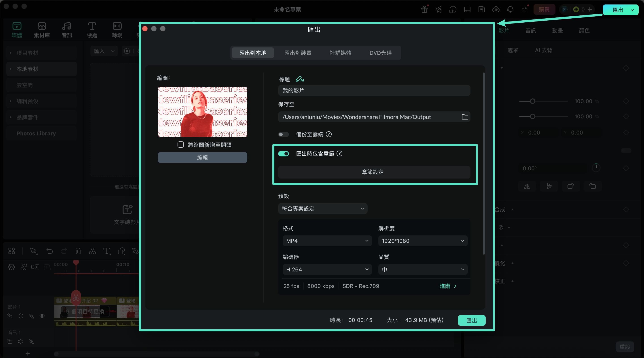Click the trash delete icon in timeline toolbar
This screenshot has width=644, height=358.
click(x=78, y=251)
